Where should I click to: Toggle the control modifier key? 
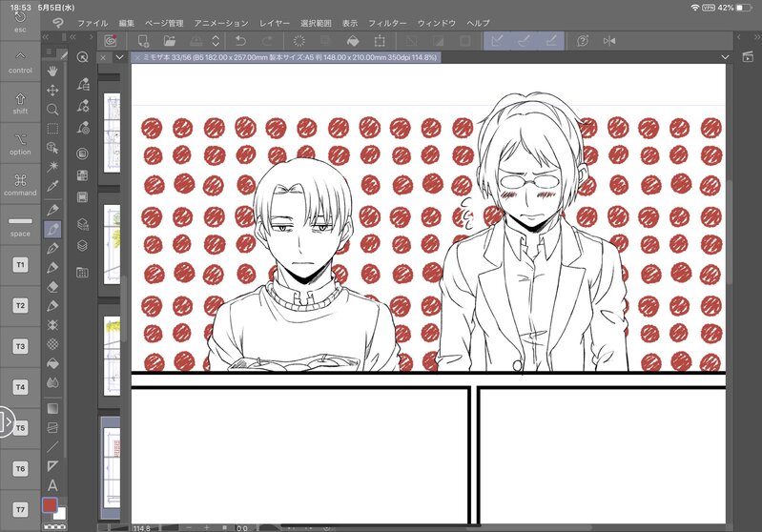pyautogui.click(x=20, y=62)
